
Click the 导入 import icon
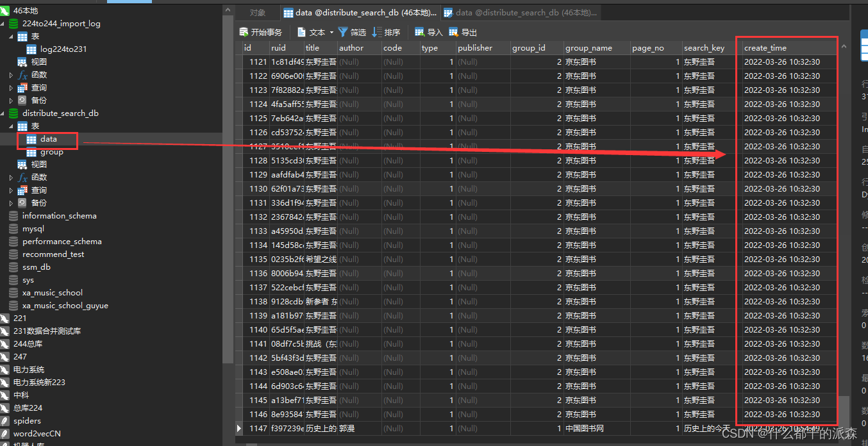pyautogui.click(x=420, y=32)
